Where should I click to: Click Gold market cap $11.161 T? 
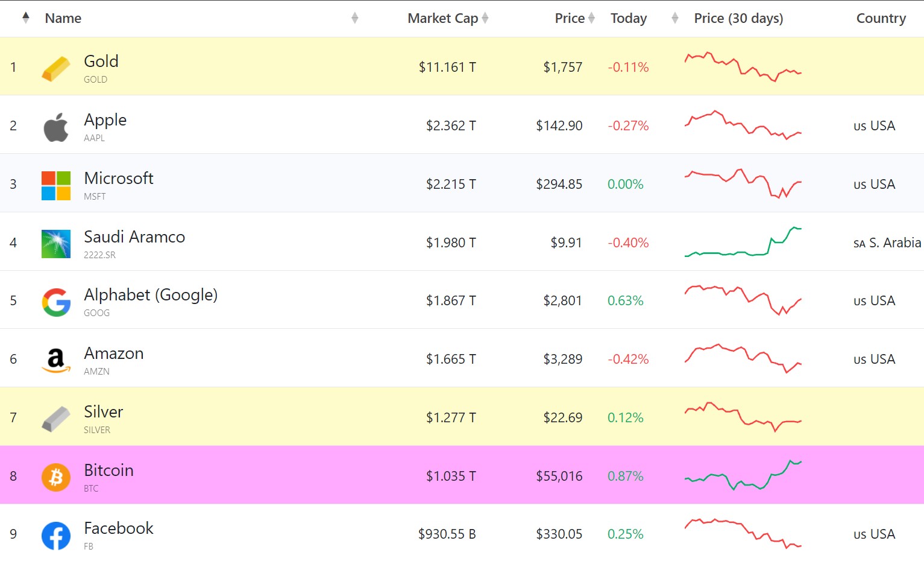(447, 67)
